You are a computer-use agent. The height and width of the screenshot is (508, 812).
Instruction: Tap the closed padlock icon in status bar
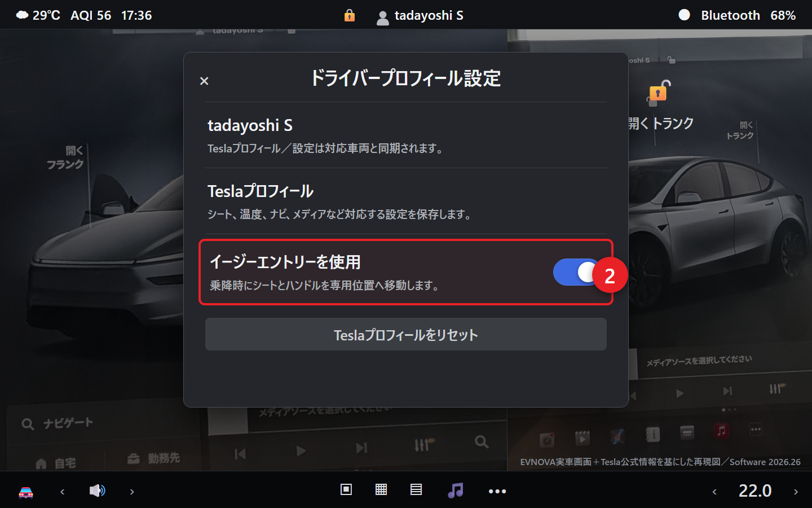(x=350, y=15)
